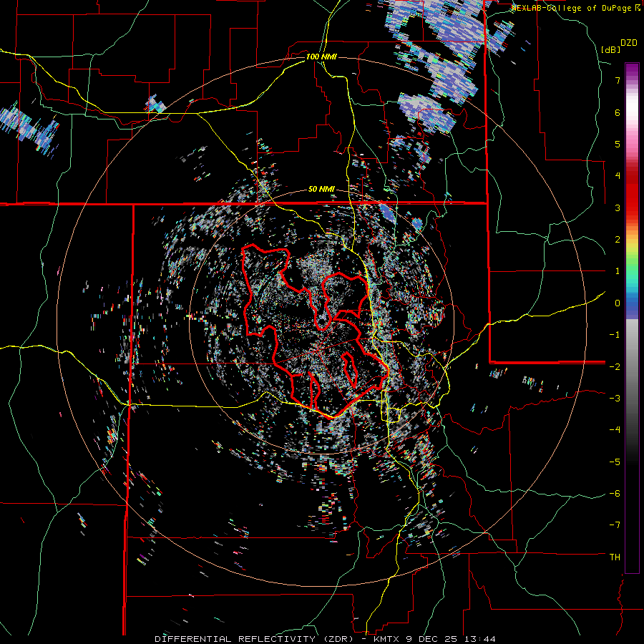Select the "3" value on the color scale
The width and height of the screenshot is (644, 644).
[x=618, y=208]
